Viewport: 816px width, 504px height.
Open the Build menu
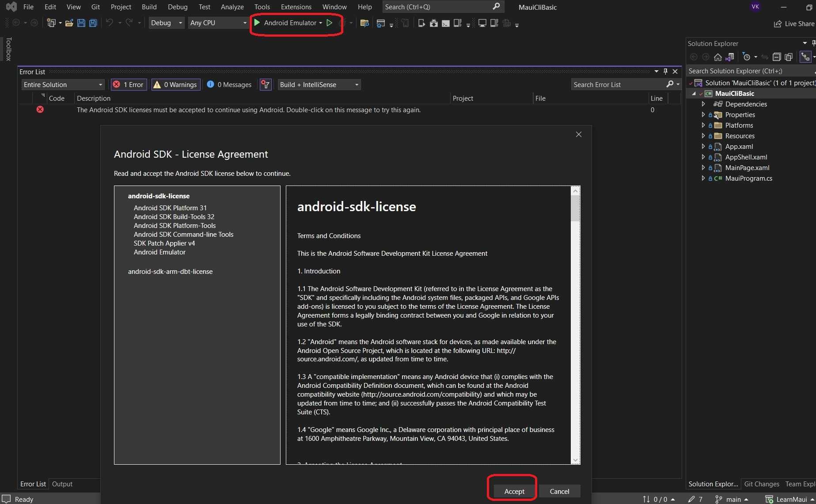(x=149, y=7)
